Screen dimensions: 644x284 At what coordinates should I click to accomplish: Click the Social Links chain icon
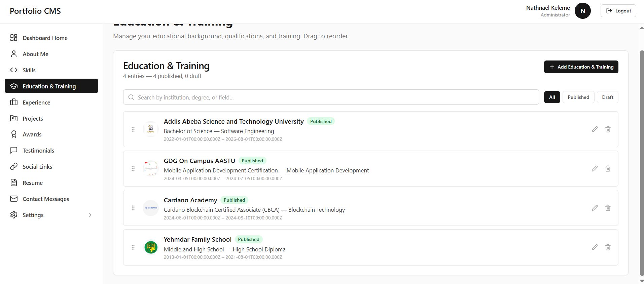(14, 166)
